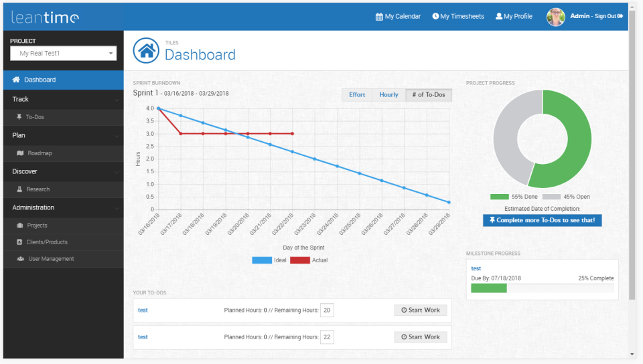Click Sign Out link
Image resolution: width=643 pixels, height=364 pixels.
(609, 16)
